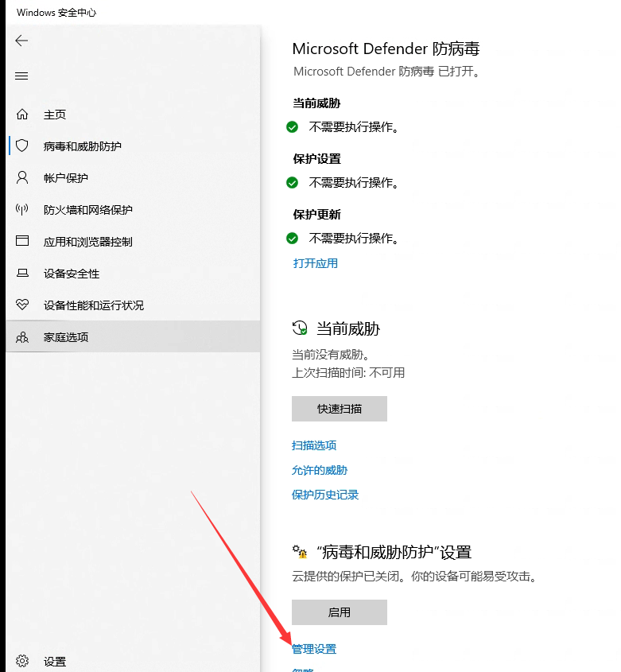Go to 防火墙和网络保护

pos(134,210)
